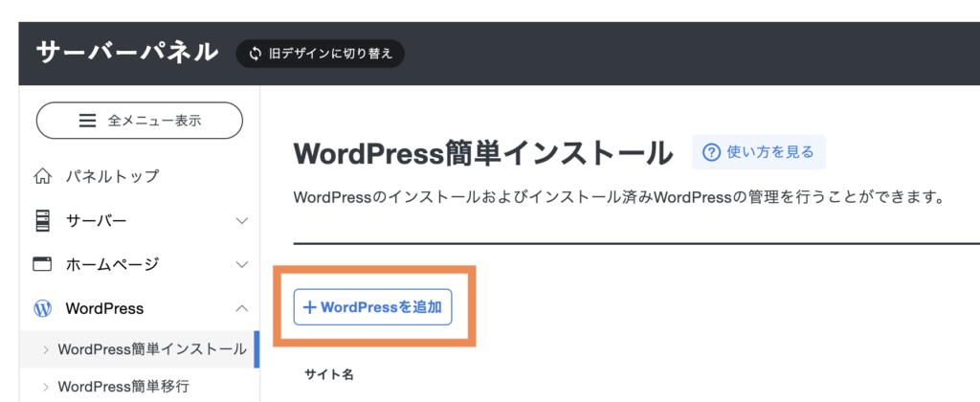Click the サイト名 column header
This screenshot has height=402, width=980.
[x=329, y=374]
